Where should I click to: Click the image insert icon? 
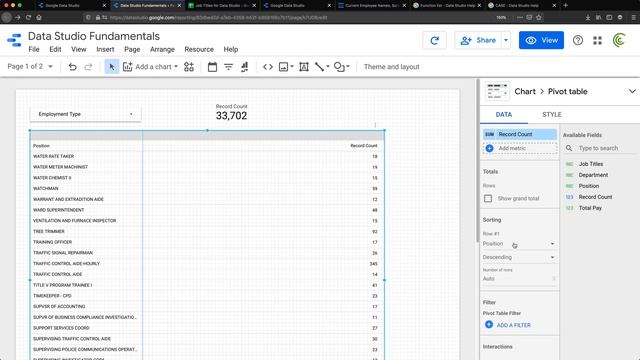pyautogui.click(x=283, y=67)
